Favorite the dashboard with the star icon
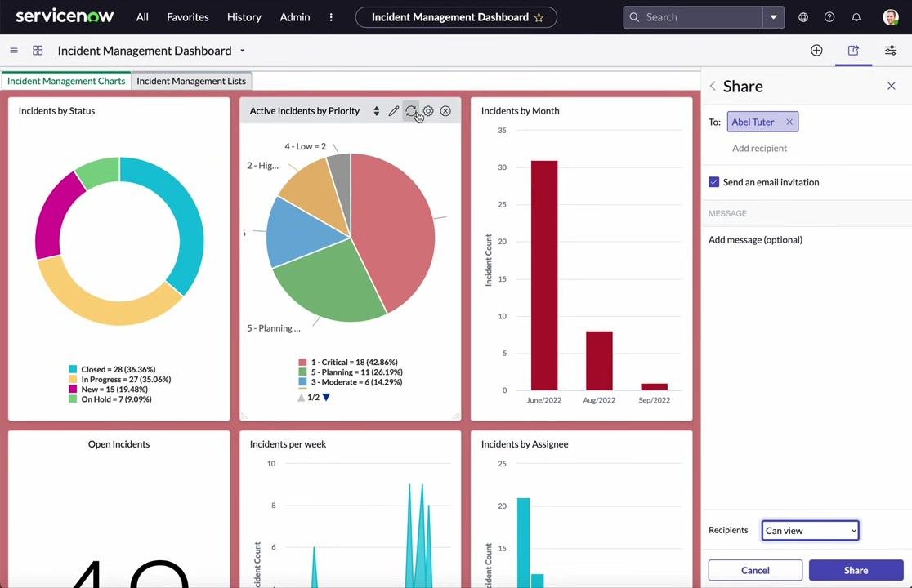This screenshot has height=588, width=912. click(539, 17)
